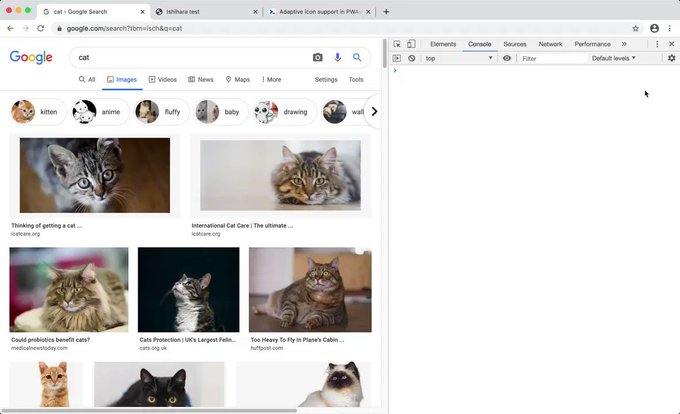Click the address bar URL
Screen dimensions: 680x414
[x=124, y=28]
